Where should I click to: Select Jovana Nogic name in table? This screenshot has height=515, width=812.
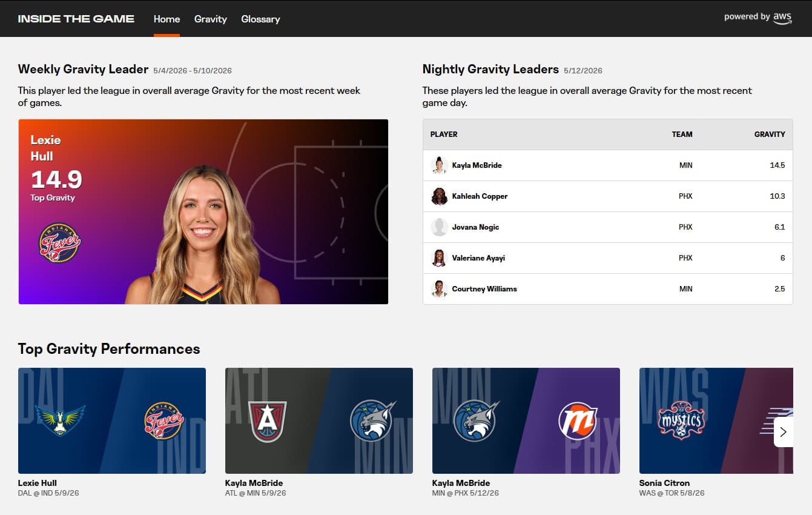click(475, 227)
